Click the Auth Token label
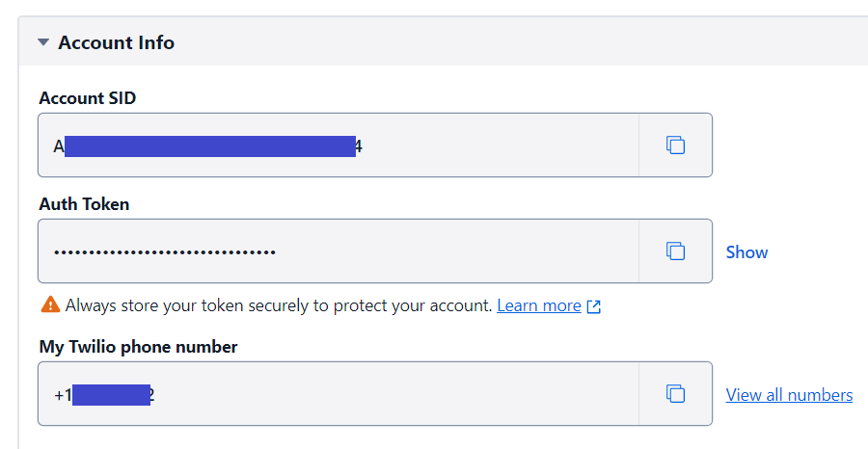Screen dimensions: 868x449 pos(84,204)
